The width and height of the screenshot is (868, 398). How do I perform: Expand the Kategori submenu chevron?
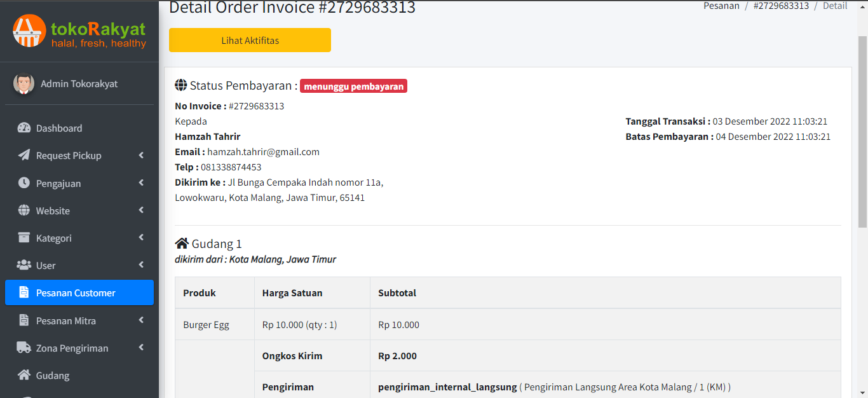pyautogui.click(x=141, y=238)
